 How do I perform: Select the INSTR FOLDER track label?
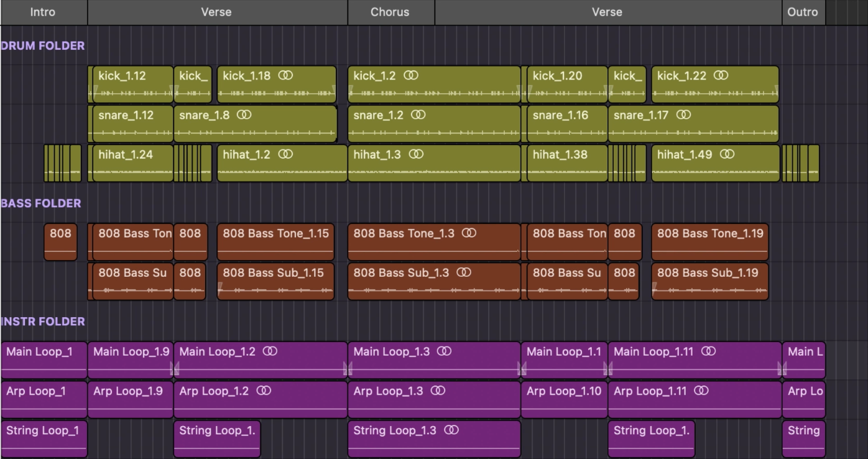point(43,322)
